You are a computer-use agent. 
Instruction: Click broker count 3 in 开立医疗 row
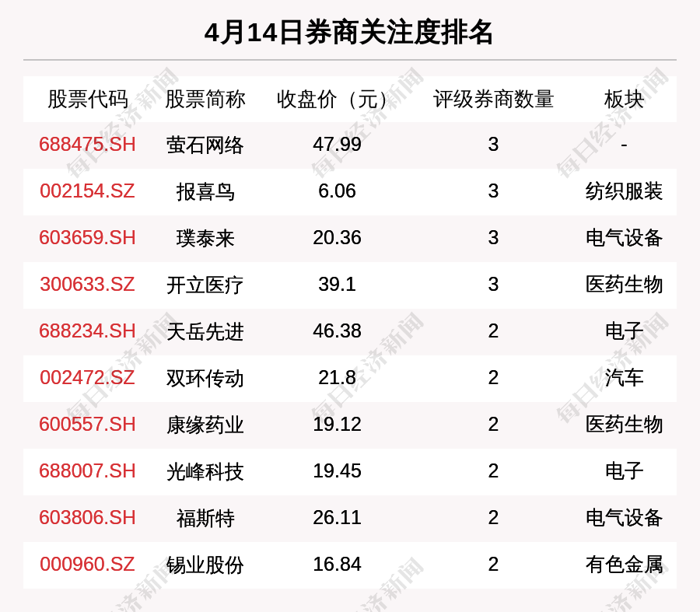coord(493,285)
